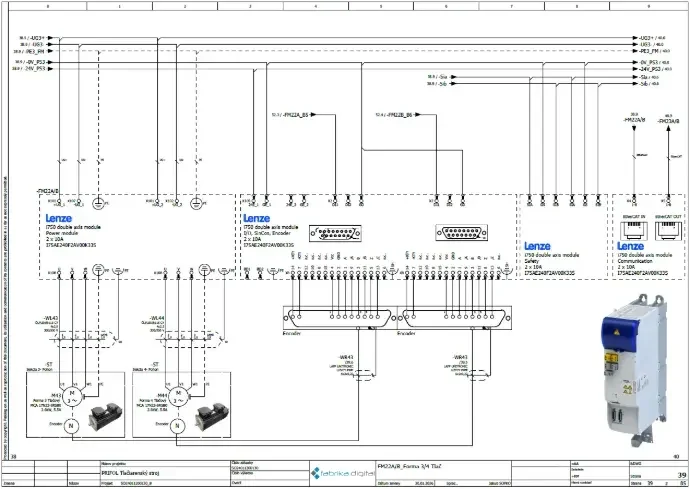Click the Lenze logo in the SinCos Encoder module block
The width and height of the screenshot is (690, 489).
pos(257,218)
